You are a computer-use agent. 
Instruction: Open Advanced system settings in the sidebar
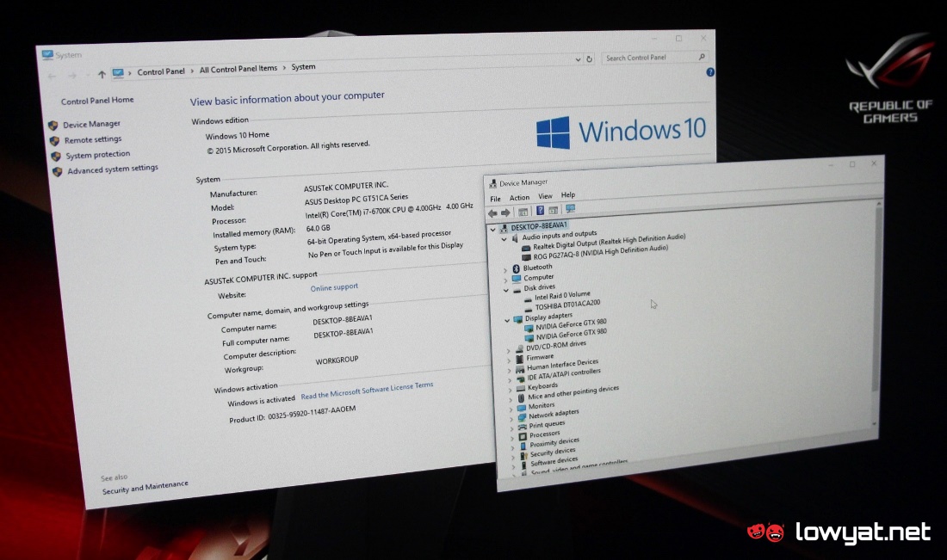click(x=112, y=170)
